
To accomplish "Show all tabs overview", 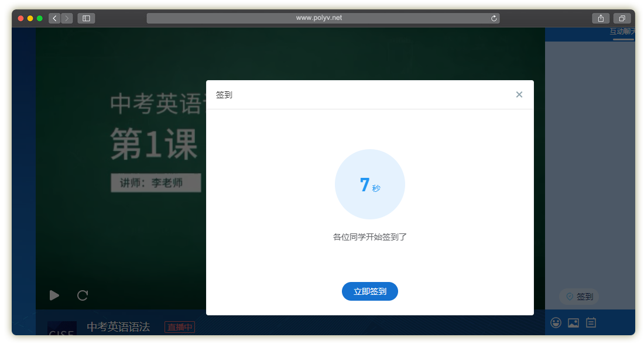I will coord(622,18).
